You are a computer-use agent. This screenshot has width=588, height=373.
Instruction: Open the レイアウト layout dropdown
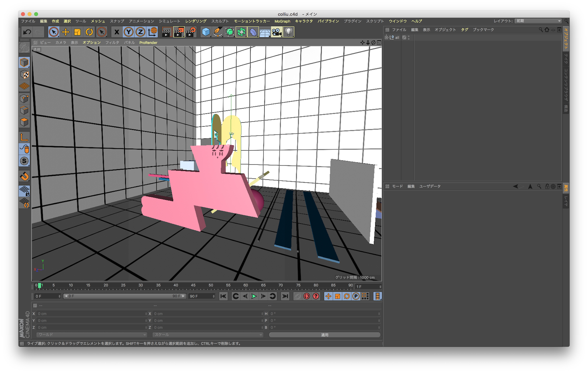tap(539, 21)
